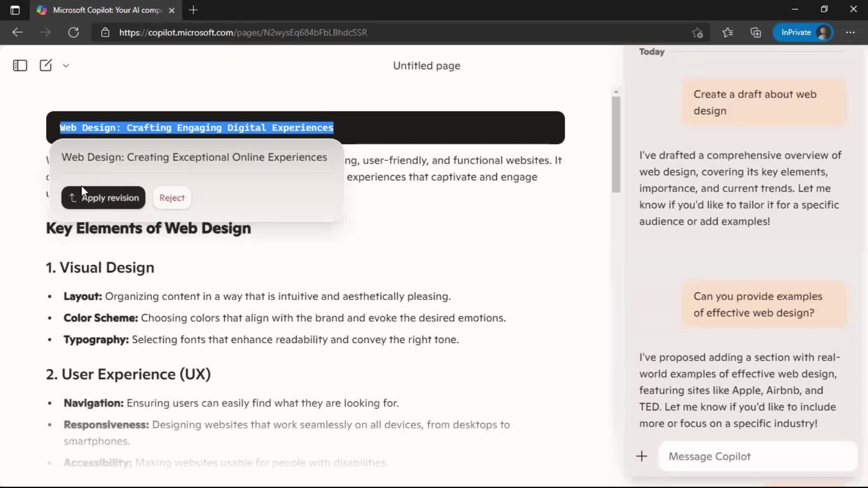Click the 'Can you provide examples' chat message
The image size is (868, 488).
pos(764,305)
